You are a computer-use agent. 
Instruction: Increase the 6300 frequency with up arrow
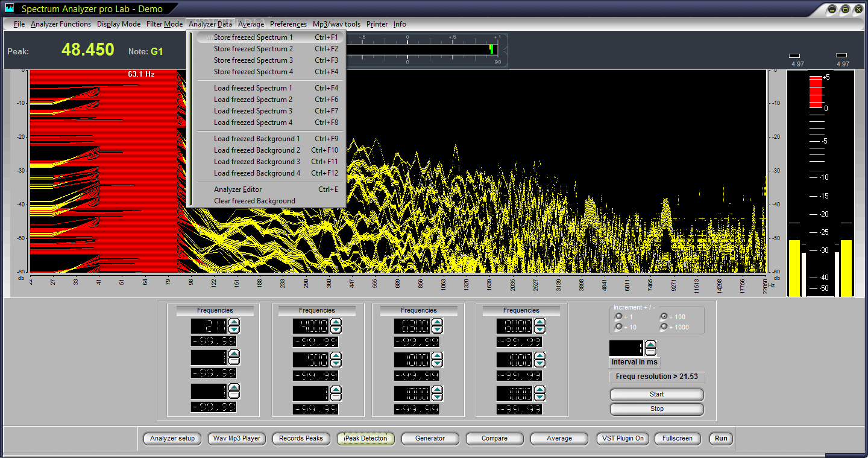click(438, 322)
